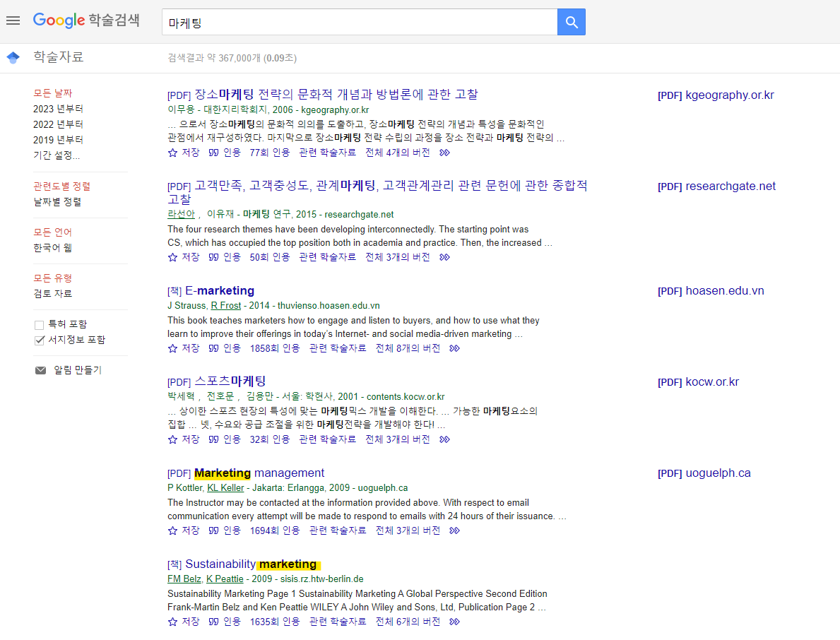The height and width of the screenshot is (640, 840).
Task: Select 모든 날짜 filter
Action: click(x=52, y=93)
